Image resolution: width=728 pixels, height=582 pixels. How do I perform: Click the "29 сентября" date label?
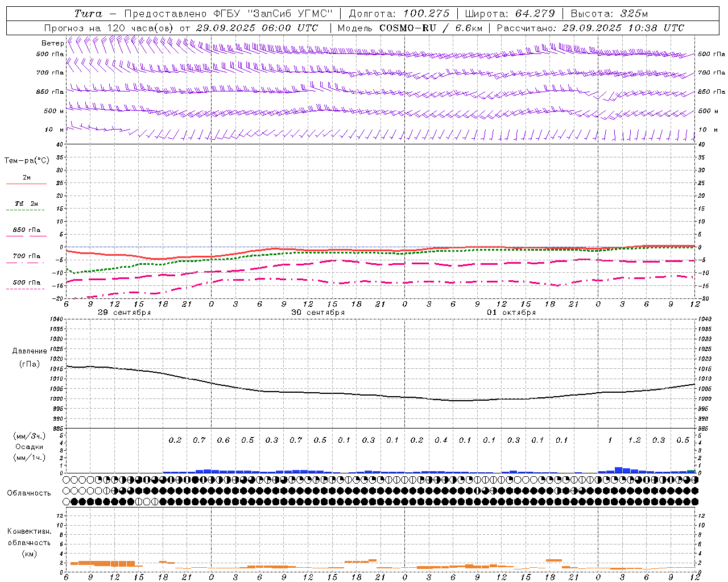tap(125, 313)
